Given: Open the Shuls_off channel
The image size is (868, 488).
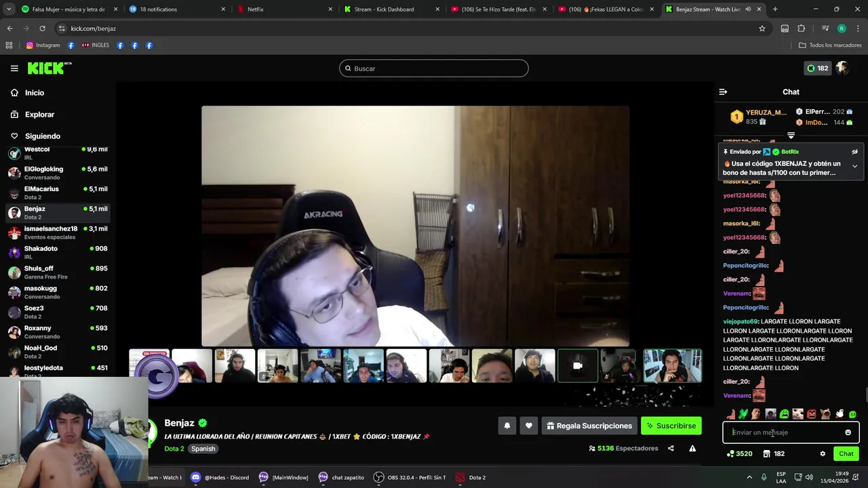Looking at the screenshot, I should pyautogui.click(x=58, y=272).
